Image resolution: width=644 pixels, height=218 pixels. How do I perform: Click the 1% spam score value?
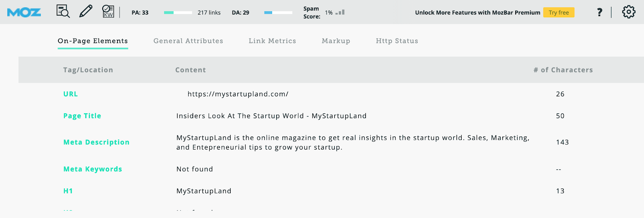click(329, 12)
